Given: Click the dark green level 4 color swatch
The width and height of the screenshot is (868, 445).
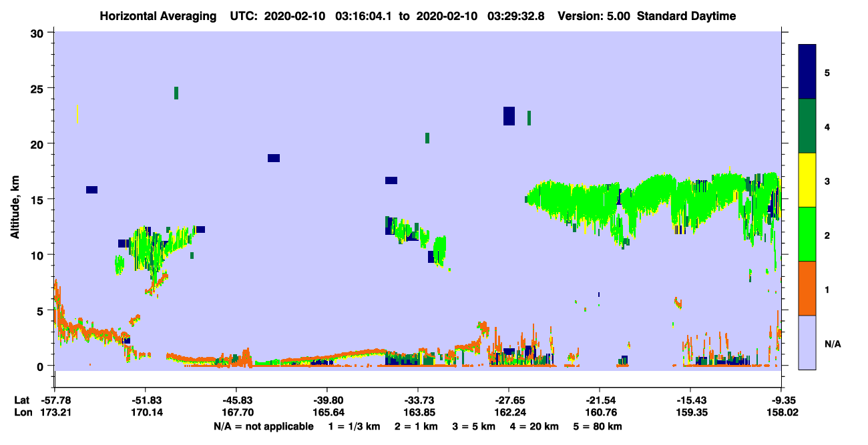Looking at the screenshot, I should point(807,126).
